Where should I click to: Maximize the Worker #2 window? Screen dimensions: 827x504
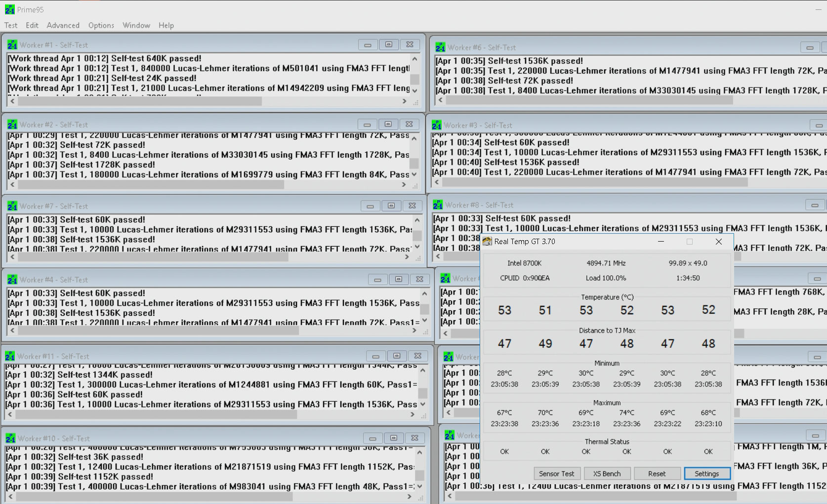pyautogui.click(x=388, y=125)
